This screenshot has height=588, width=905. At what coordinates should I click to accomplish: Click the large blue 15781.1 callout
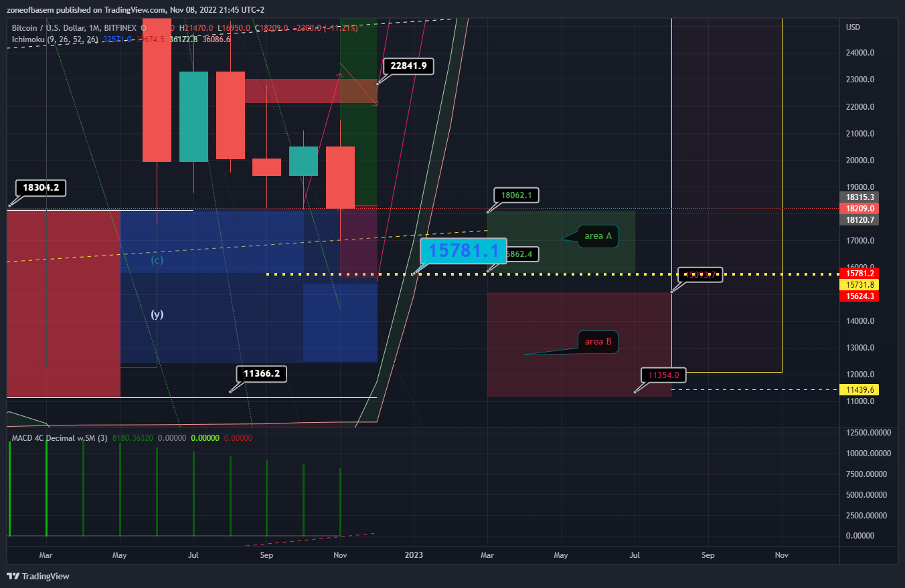[x=463, y=252]
